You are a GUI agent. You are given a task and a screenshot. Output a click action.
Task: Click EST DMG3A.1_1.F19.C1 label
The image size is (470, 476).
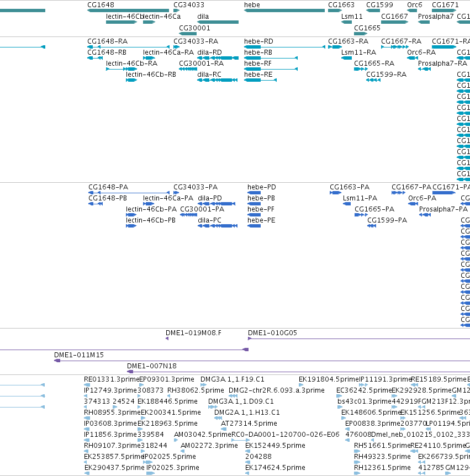click(x=233, y=379)
